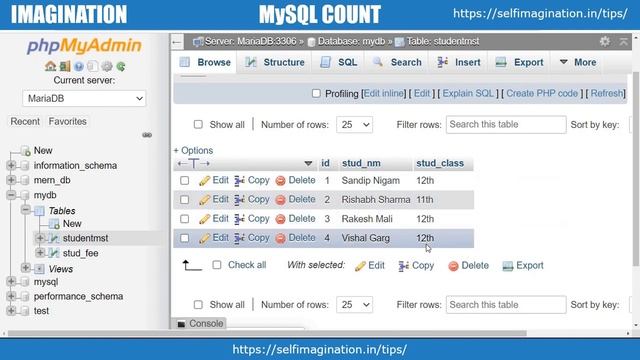
Task: Click the upper Search this table field
Action: point(506,124)
